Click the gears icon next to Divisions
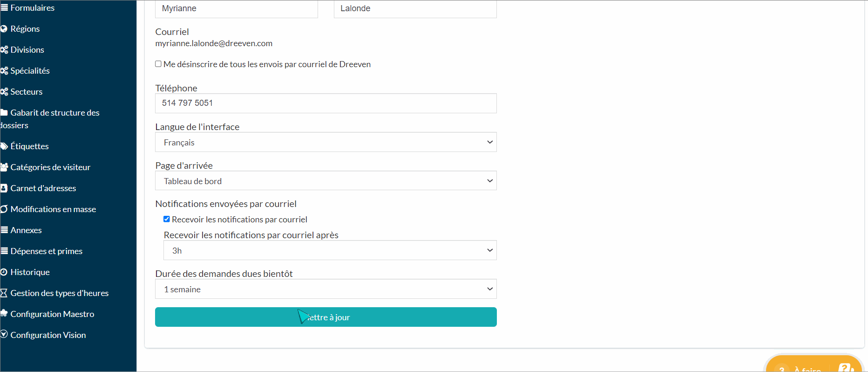This screenshot has height=372, width=868. click(4, 50)
